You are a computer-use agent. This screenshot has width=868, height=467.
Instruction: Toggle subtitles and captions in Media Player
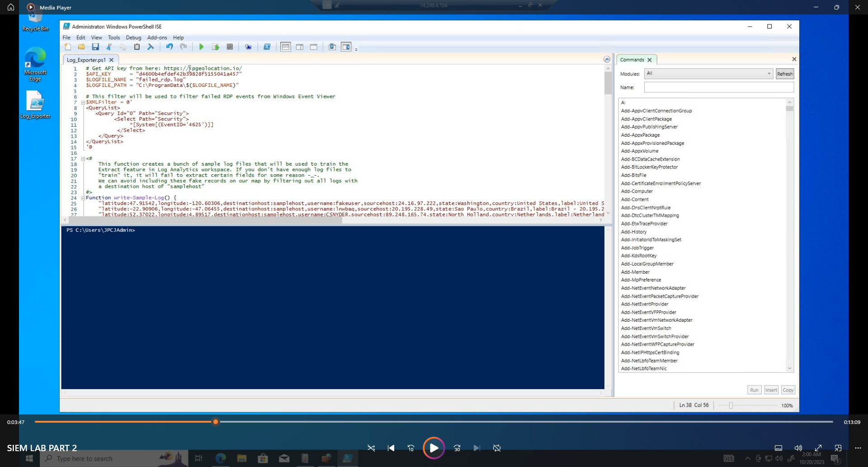[x=778, y=448]
